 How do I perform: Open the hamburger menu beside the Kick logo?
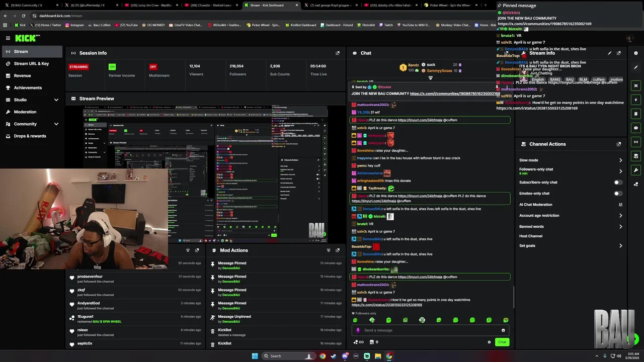click(8, 38)
